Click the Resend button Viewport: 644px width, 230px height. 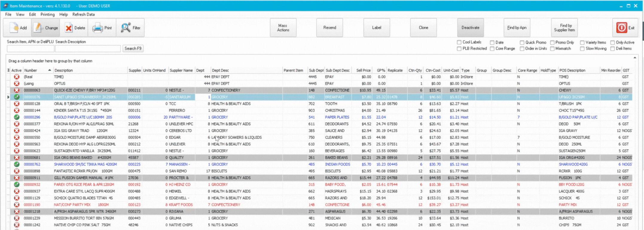330,28
